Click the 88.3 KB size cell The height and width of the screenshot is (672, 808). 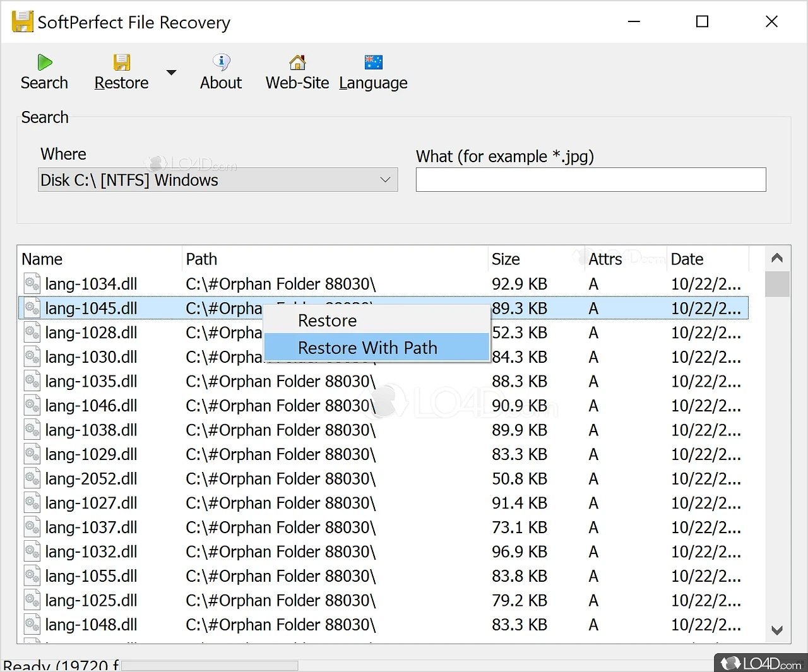point(520,382)
